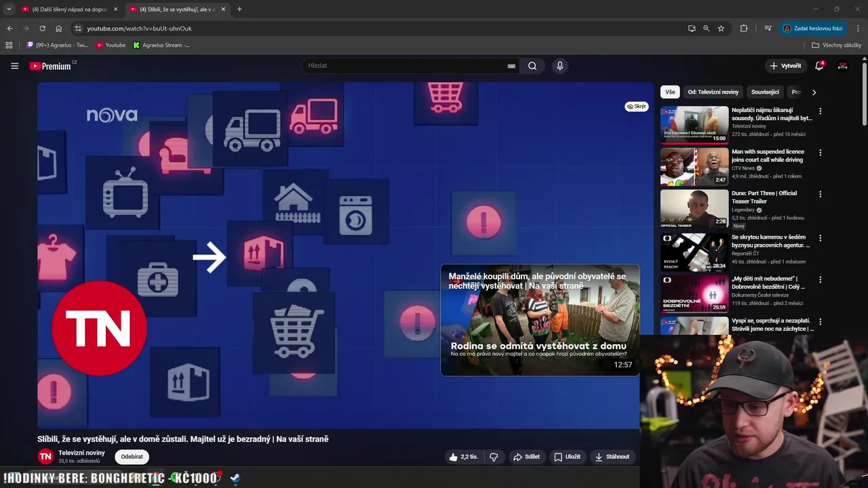Open a new browser tab
This screenshot has height=488, width=868.
tap(239, 9)
